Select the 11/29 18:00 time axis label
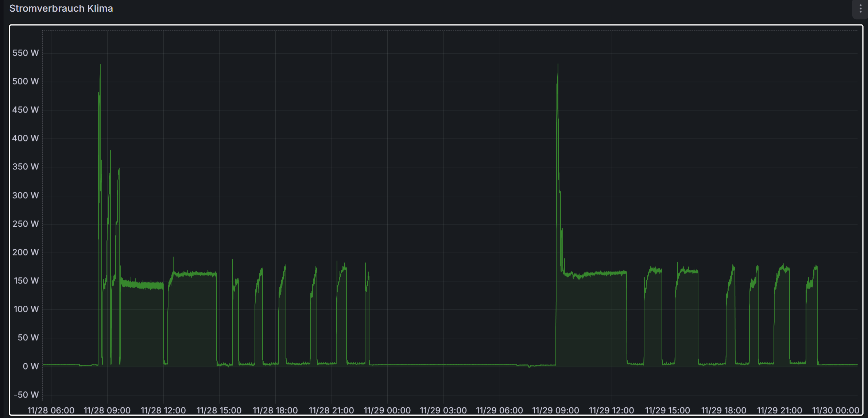 [x=724, y=410]
